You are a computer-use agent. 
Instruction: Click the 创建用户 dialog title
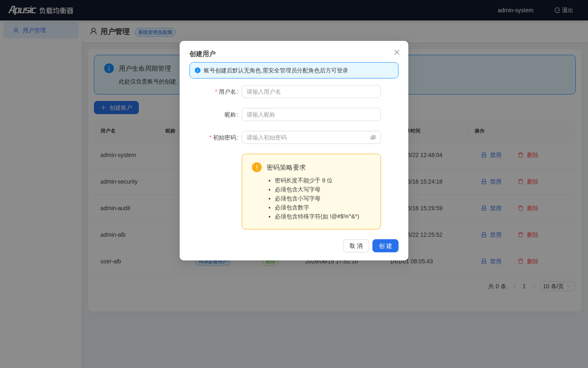pyautogui.click(x=203, y=54)
